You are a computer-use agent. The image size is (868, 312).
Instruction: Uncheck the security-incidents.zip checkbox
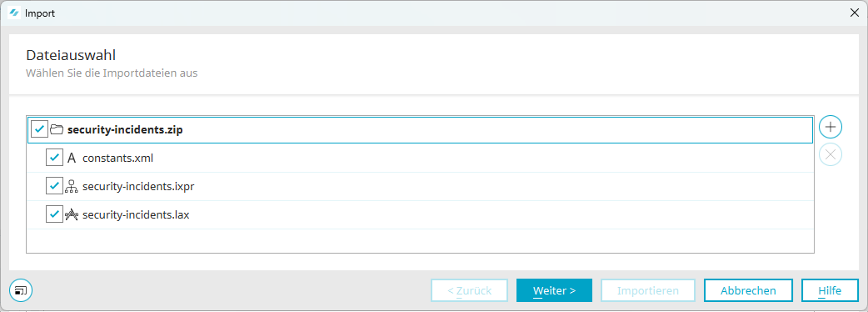click(39, 129)
